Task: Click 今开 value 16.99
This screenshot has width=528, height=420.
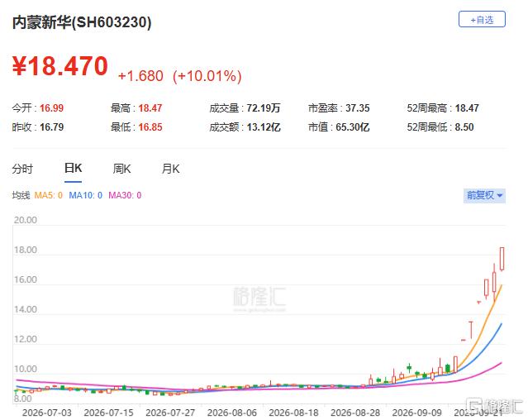Action: pos(51,108)
